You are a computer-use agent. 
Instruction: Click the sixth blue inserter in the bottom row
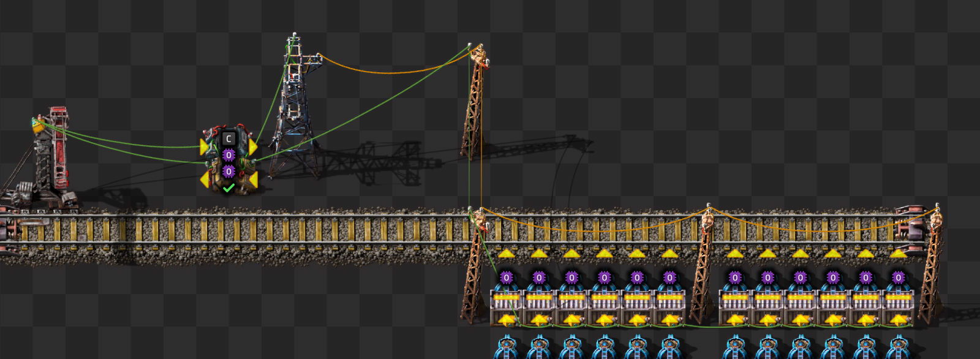point(669,347)
